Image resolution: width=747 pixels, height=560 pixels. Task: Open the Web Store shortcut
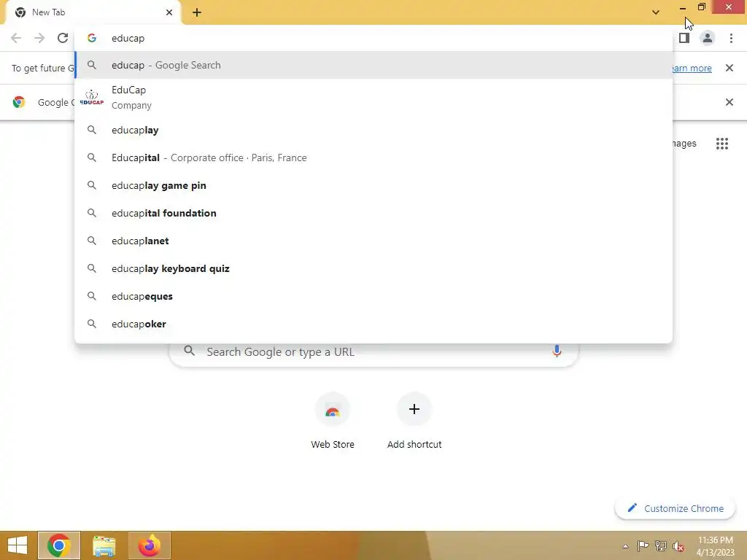333,421
